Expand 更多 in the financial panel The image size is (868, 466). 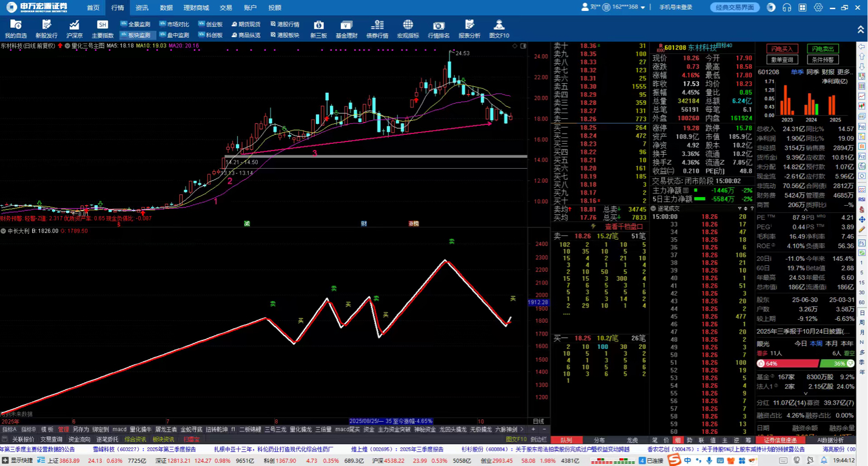[844, 72]
